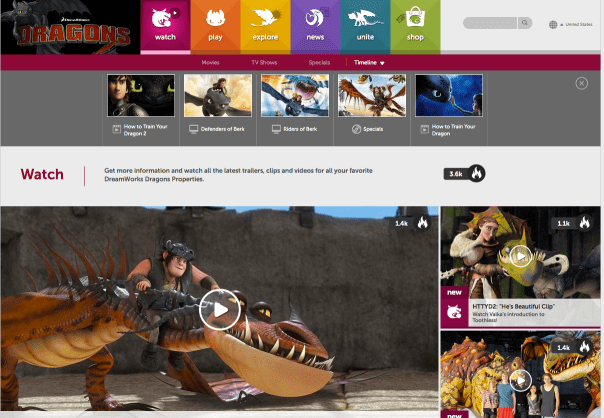Play the live show dragons video
The width and height of the screenshot is (604, 418).
coord(520,381)
